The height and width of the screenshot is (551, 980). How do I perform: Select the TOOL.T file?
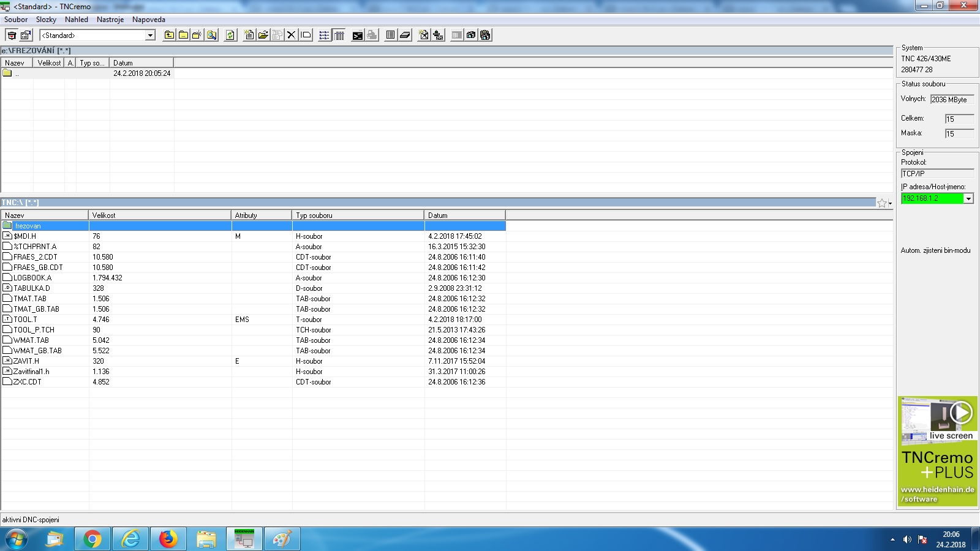coord(26,320)
